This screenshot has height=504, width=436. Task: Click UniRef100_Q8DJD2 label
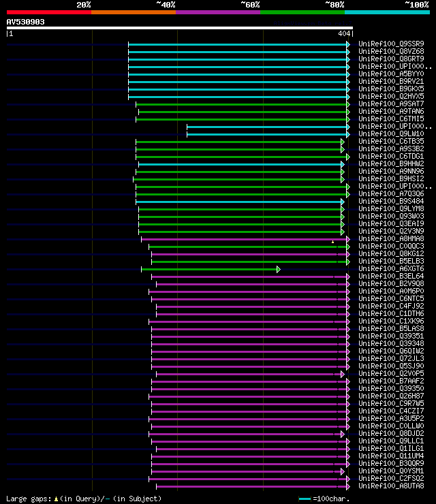pos(391,434)
